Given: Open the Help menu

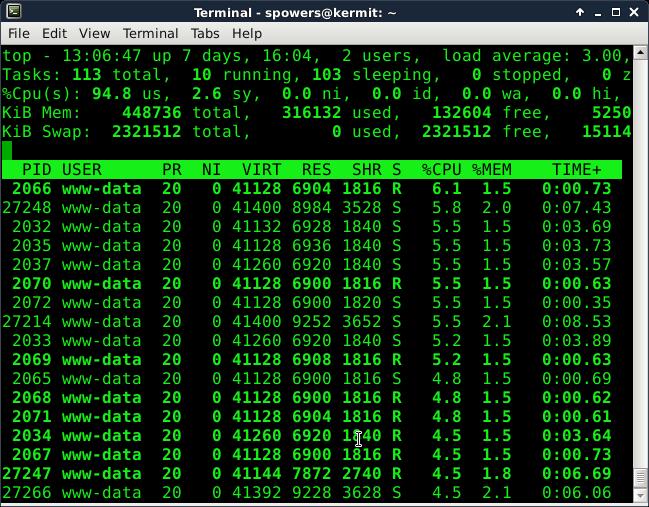Looking at the screenshot, I should point(246,33).
